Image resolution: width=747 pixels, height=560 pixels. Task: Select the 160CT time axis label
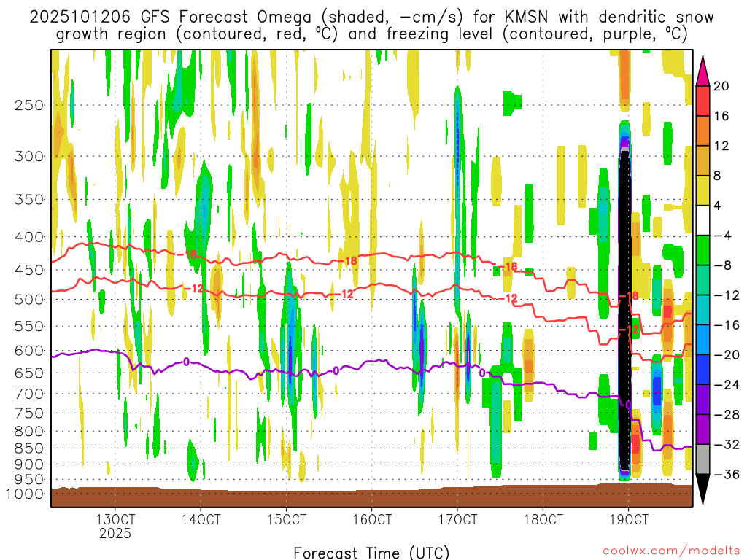click(x=372, y=519)
